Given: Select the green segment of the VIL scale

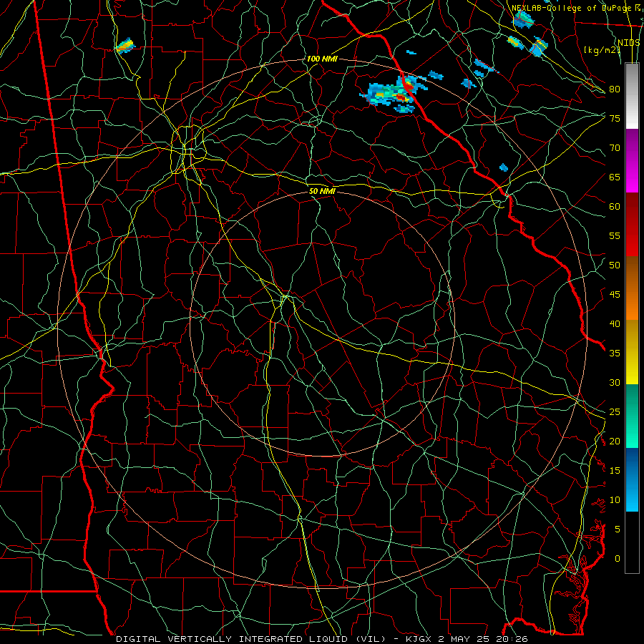Looking at the screenshot, I should click(632, 416).
